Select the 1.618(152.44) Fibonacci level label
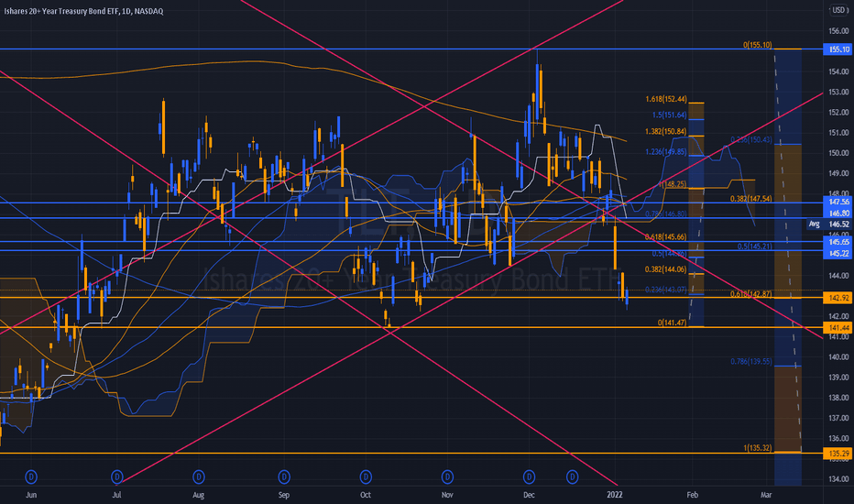The image size is (854, 504). [x=666, y=99]
